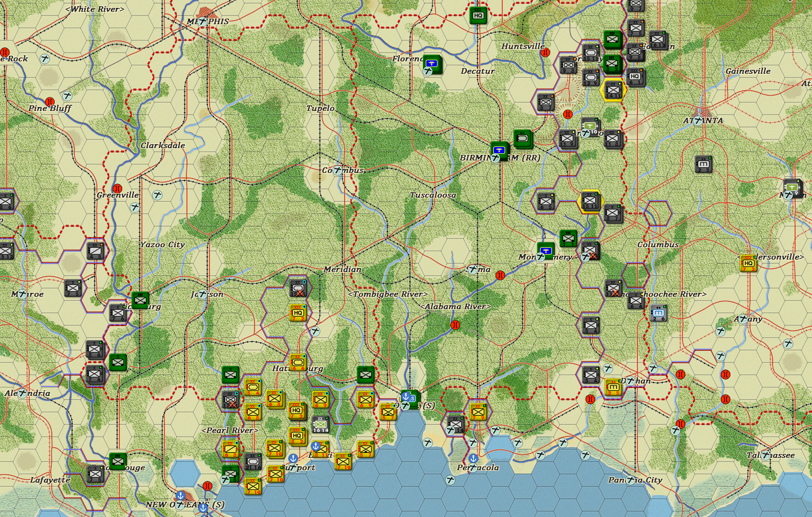
Task: Select the yellow armor counter 5 4
Action: click(253, 387)
